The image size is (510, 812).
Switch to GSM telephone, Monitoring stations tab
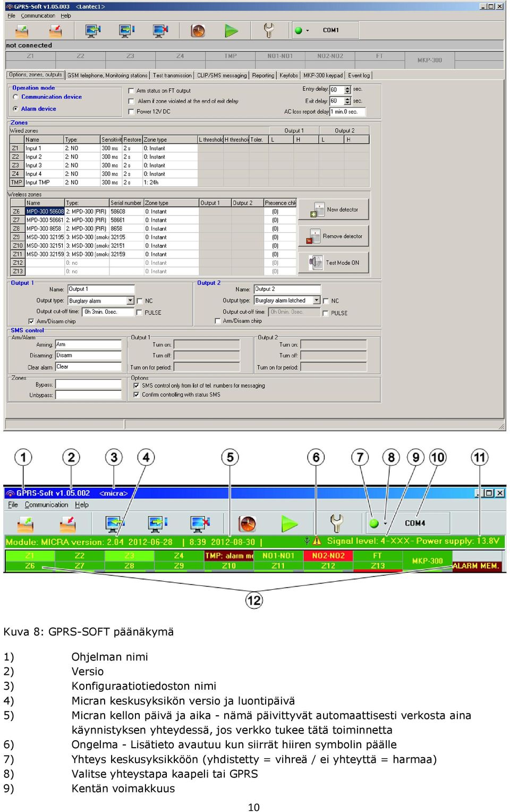pos(107,76)
